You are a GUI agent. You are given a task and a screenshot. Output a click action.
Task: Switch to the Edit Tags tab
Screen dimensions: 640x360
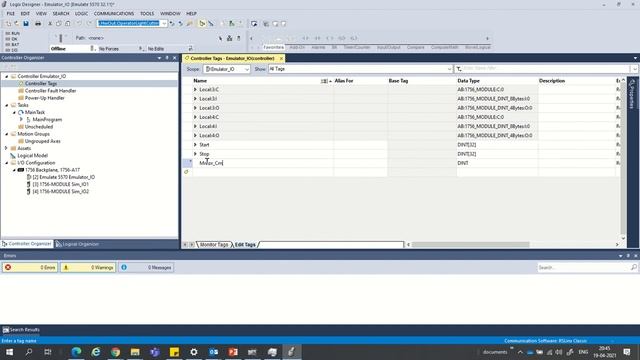click(245, 244)
